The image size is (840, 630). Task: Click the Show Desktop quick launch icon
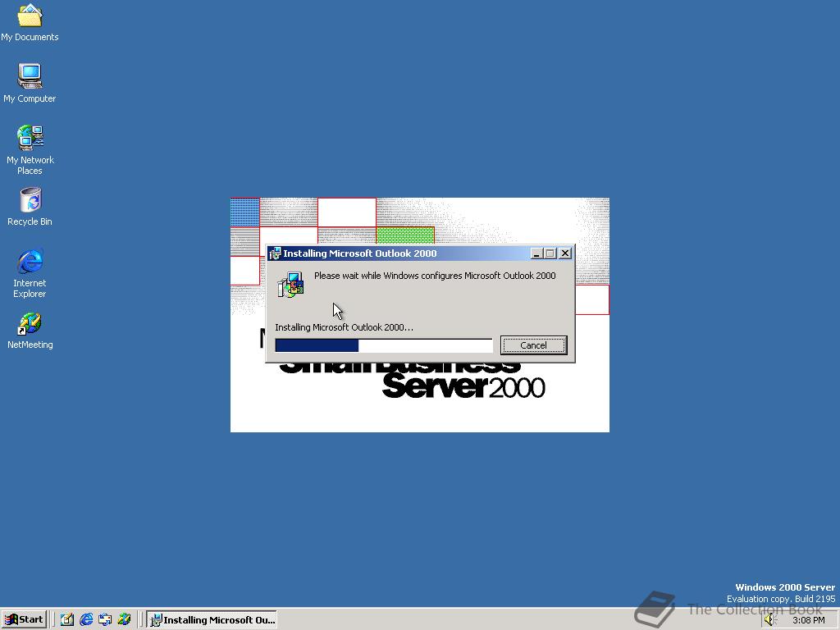(x=67, y=619)
